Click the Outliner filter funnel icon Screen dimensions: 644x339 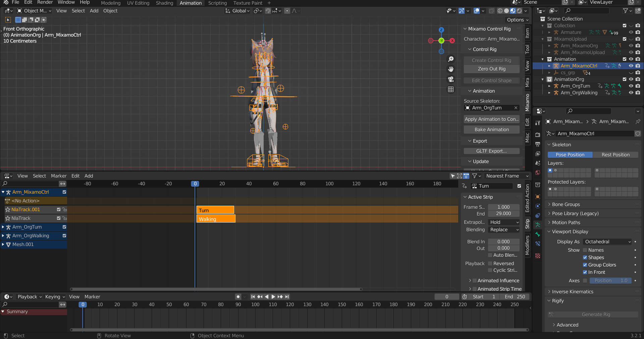(x=626, y=11)
